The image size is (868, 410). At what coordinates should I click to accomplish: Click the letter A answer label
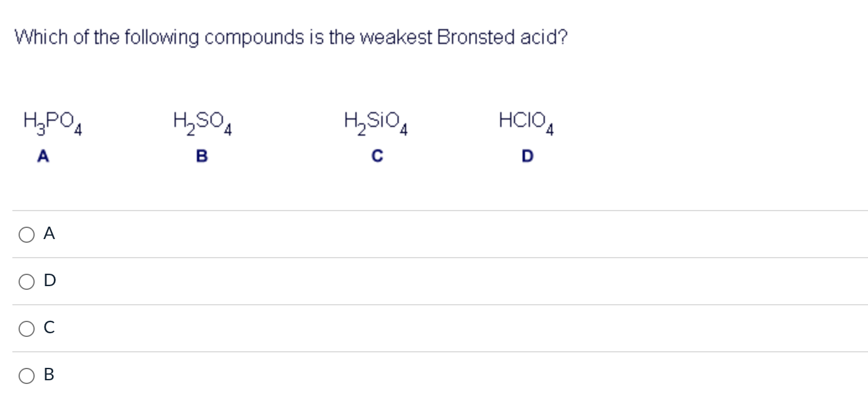tap(50, 233)
